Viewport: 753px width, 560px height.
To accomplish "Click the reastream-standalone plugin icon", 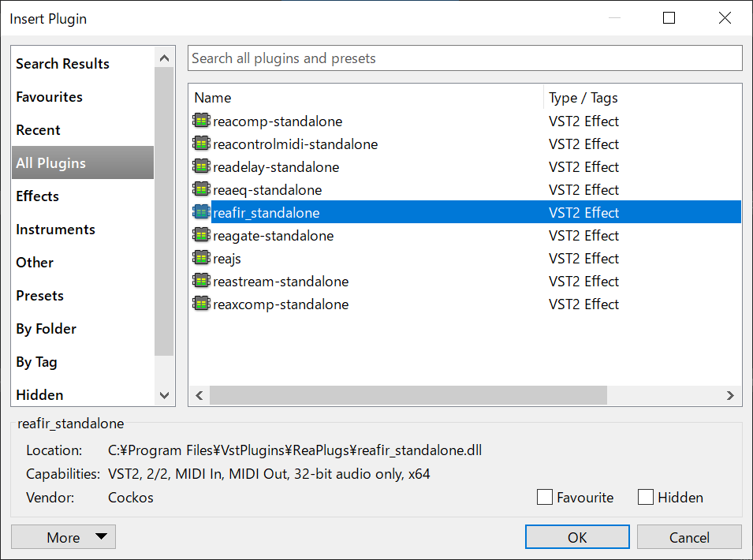I will coord(202,282).
